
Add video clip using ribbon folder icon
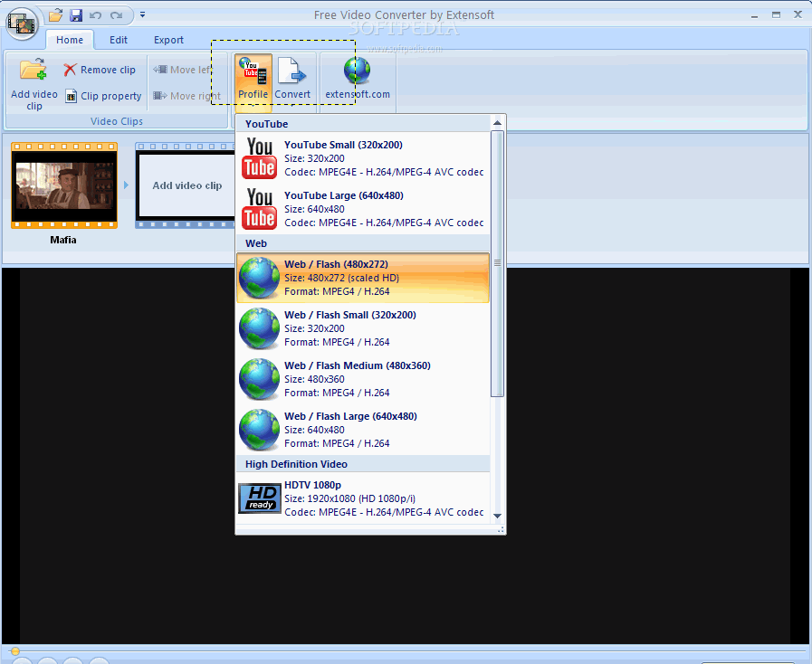34,84
